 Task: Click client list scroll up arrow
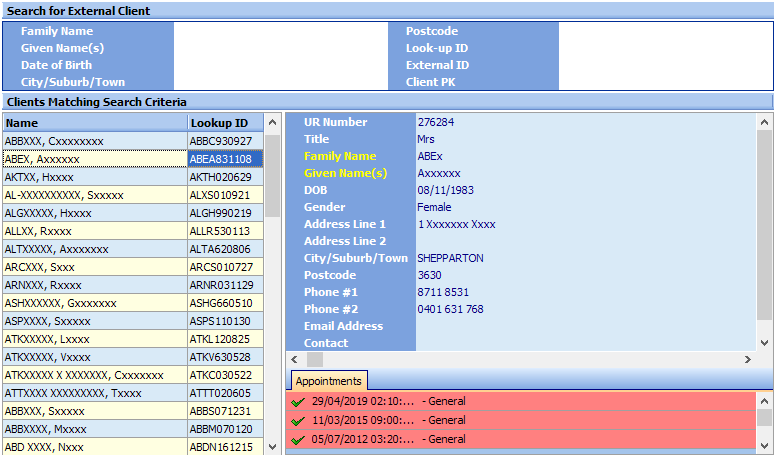click(x=272, y=123)
